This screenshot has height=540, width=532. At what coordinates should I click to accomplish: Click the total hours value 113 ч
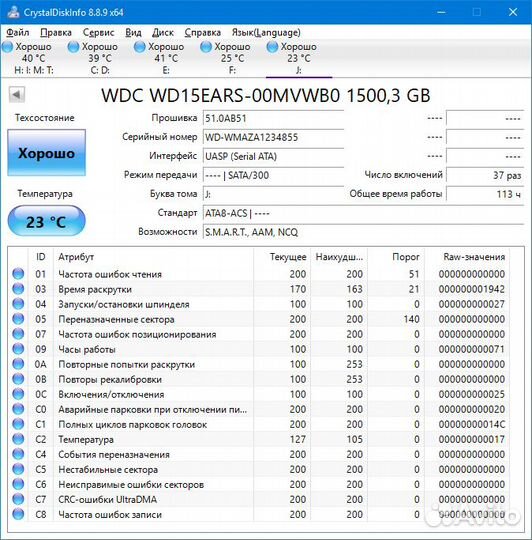pyautogui.click(x=485, y=194)
